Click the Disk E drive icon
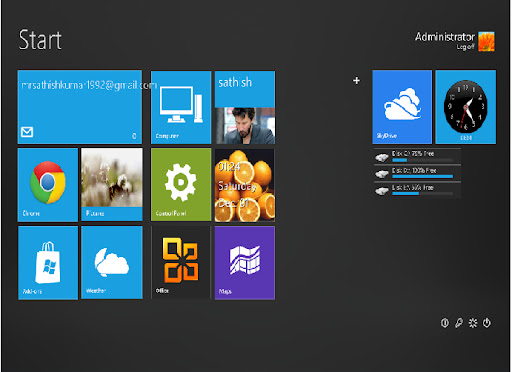This screenshot has width=512, height=372. click(x=382, y=191)
